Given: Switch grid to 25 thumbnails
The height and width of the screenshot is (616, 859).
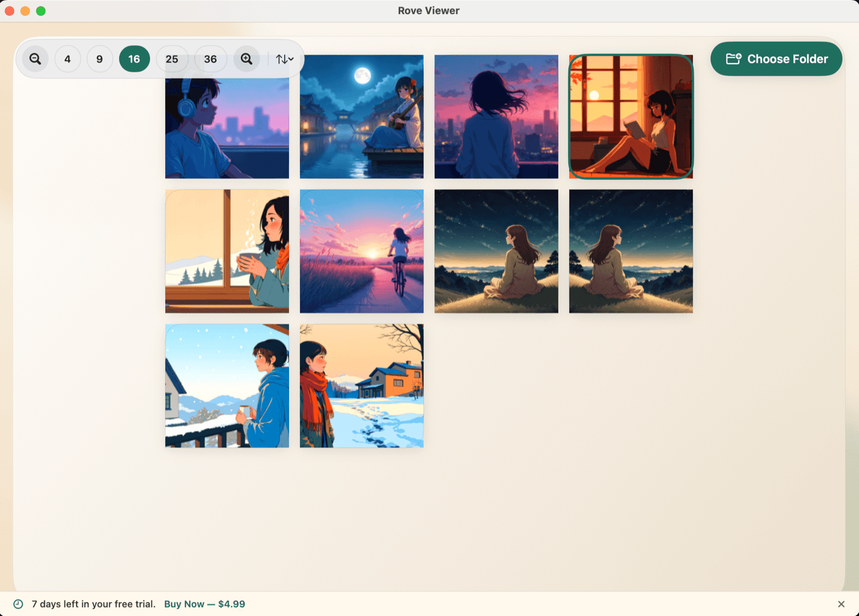Looking at the screenshot, I should click(x=172, y=59).
